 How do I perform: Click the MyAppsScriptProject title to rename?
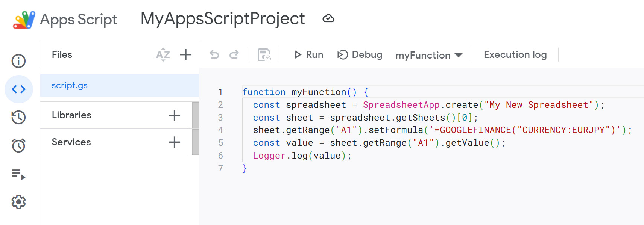[x=222, y=19]
